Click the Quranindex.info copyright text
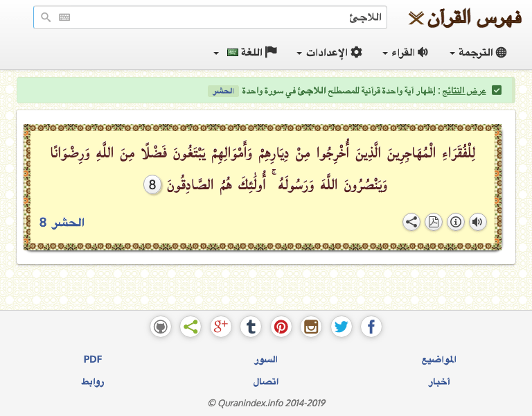 point(267,403)
